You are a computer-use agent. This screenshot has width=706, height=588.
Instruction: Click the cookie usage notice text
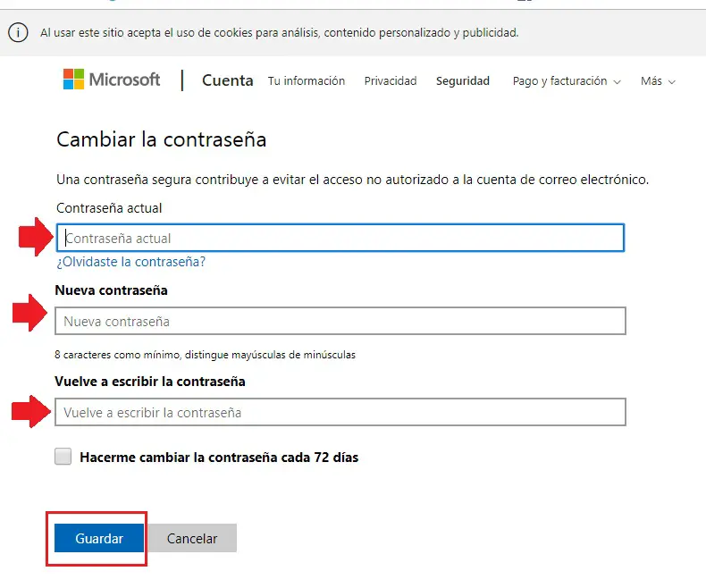(279, 33)
